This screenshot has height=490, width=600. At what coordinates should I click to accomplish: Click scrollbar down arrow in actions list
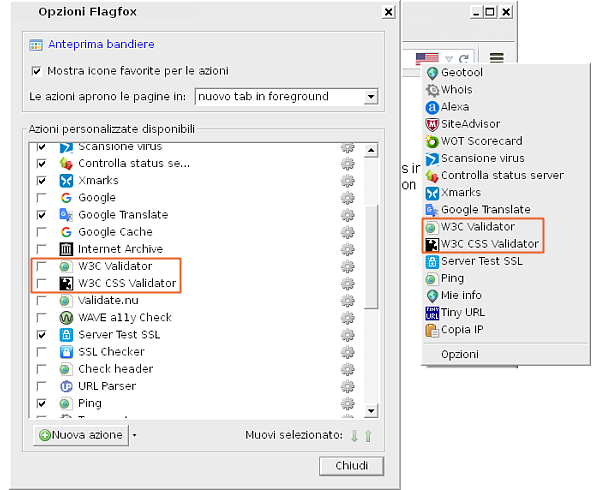(x=370, y=411)
